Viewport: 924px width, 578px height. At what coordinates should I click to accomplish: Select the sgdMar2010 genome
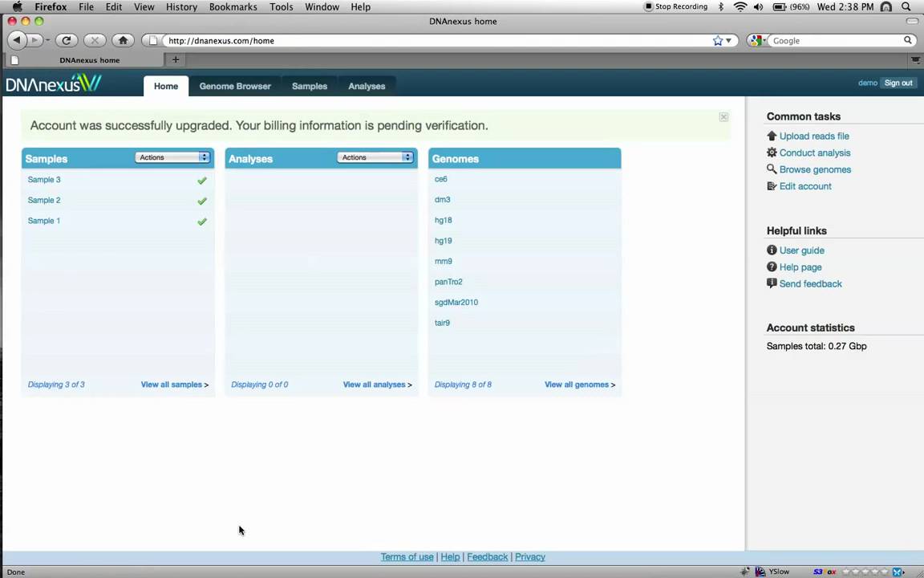pos(456,303)
